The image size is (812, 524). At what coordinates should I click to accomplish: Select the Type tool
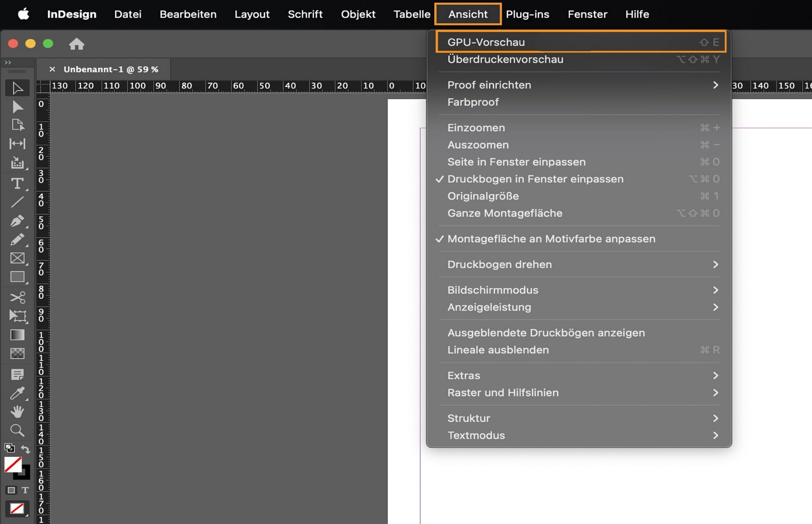coord(17,183)
